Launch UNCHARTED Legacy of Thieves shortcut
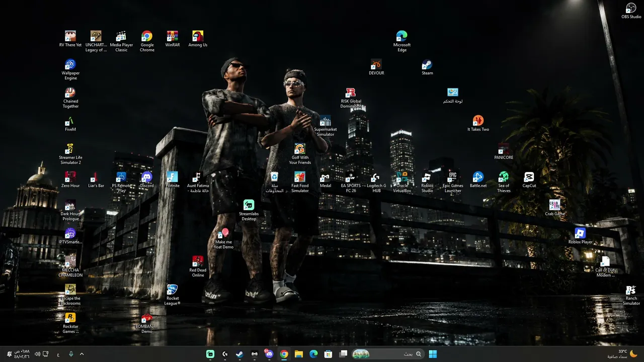Viewport: 644px width, 362px height. 96,41
